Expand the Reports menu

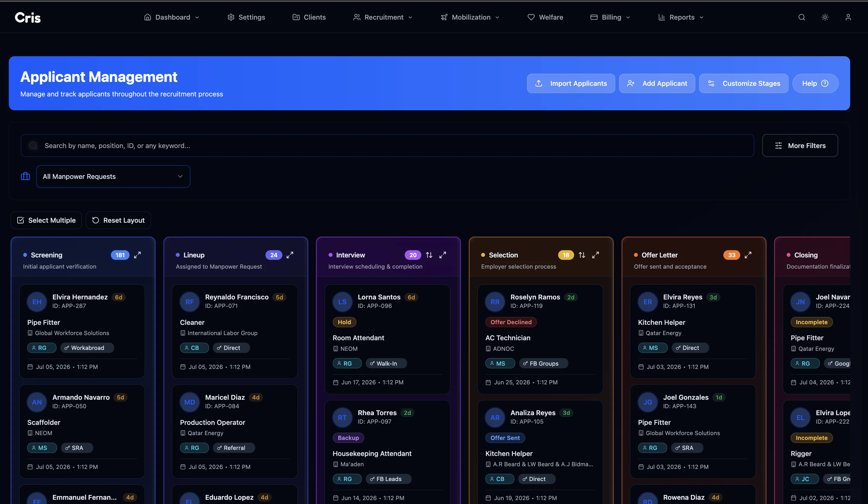[681, 17]
